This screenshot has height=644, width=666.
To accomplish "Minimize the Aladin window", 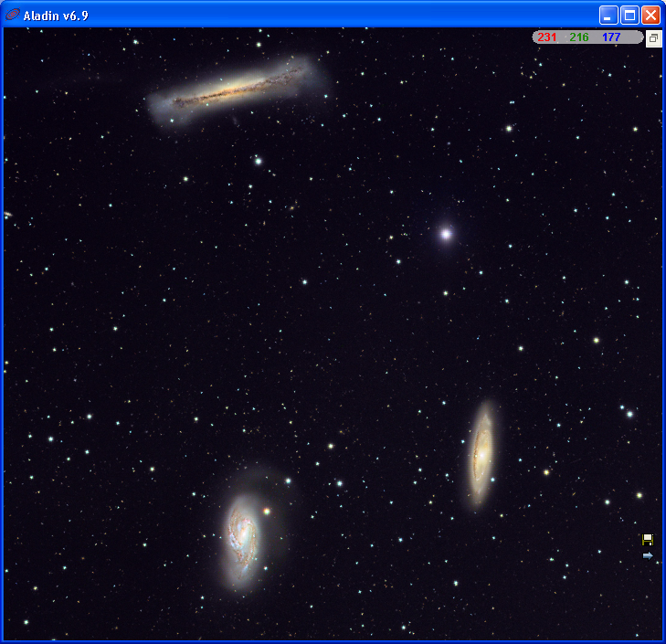I will (608, 16).
